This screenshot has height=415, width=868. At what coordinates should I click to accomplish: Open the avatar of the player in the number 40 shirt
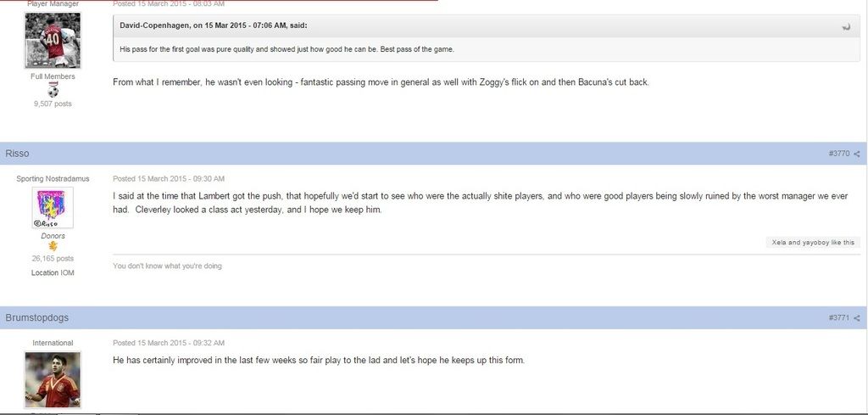point(53,40)
